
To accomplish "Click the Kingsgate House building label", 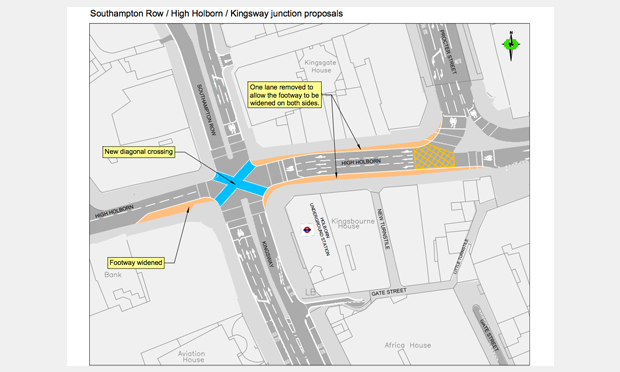I will (x=321, y=66).
